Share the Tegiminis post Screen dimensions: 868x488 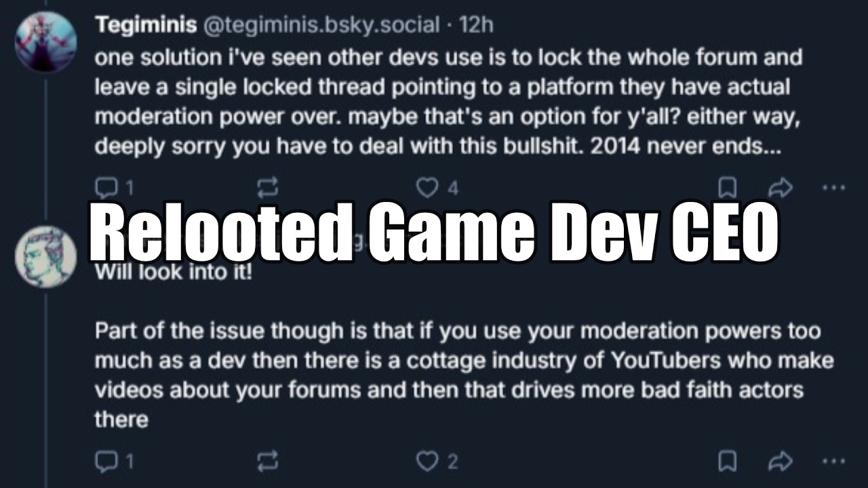[781, 188]
